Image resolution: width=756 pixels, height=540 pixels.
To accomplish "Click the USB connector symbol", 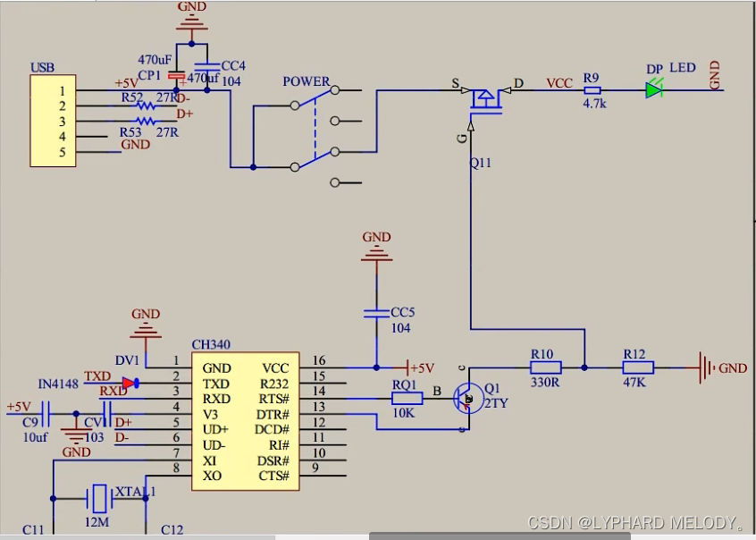I will tap(53, 121).
